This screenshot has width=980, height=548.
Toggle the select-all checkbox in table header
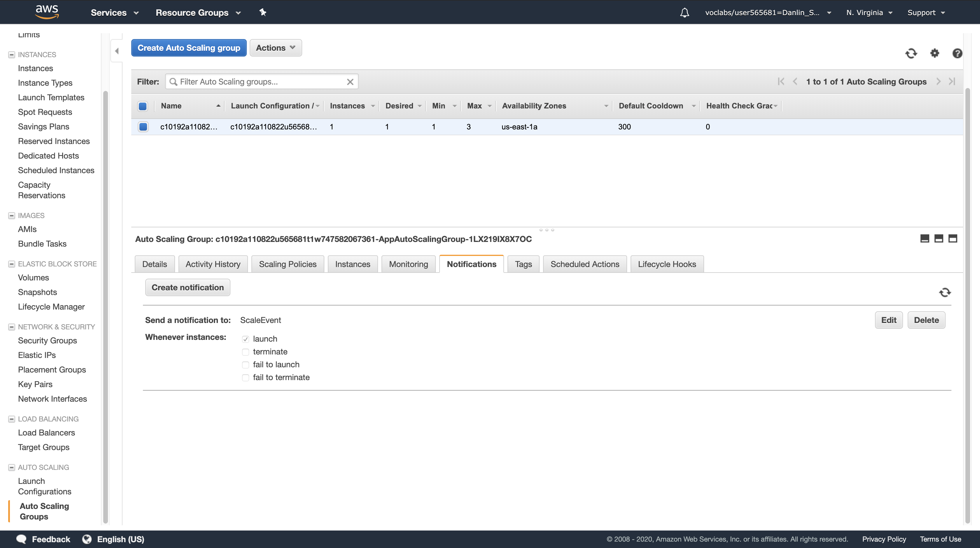point(143,106)
